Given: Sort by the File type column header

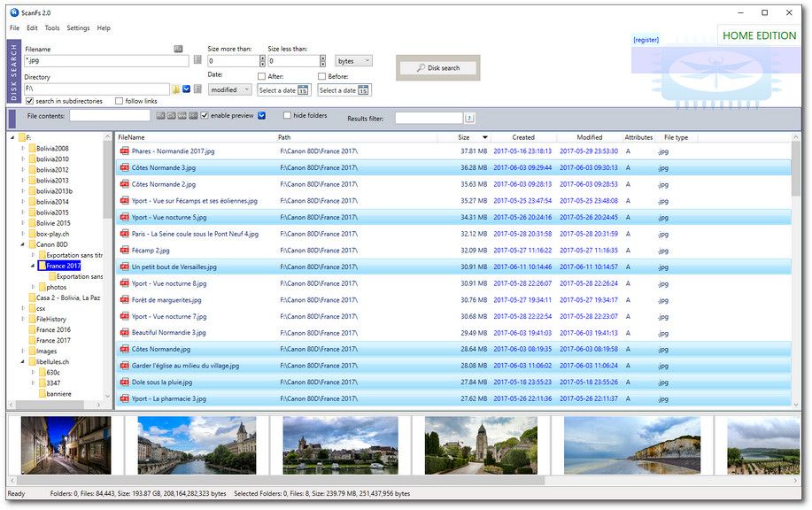Looking at the screenshot, I should point(676,137).
